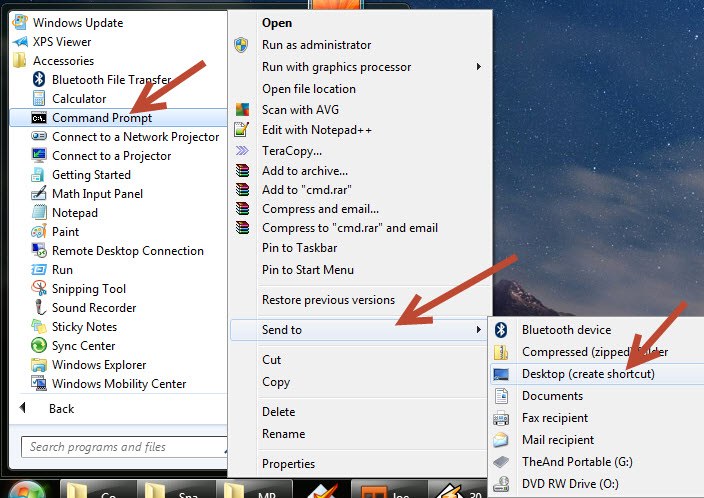704x498 pixels.
Task: Choose Add to "cmd.rar"
Action: click(x=307, y=190)
